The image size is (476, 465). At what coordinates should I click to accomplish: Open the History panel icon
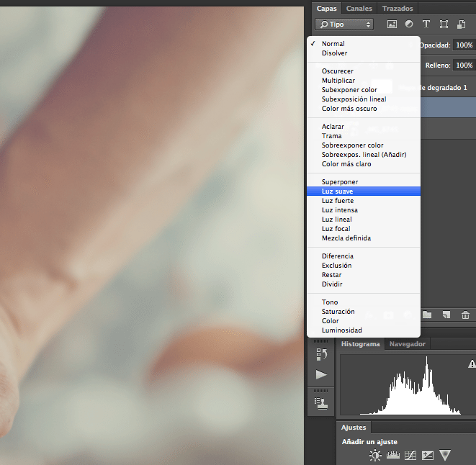click(321, 354)
